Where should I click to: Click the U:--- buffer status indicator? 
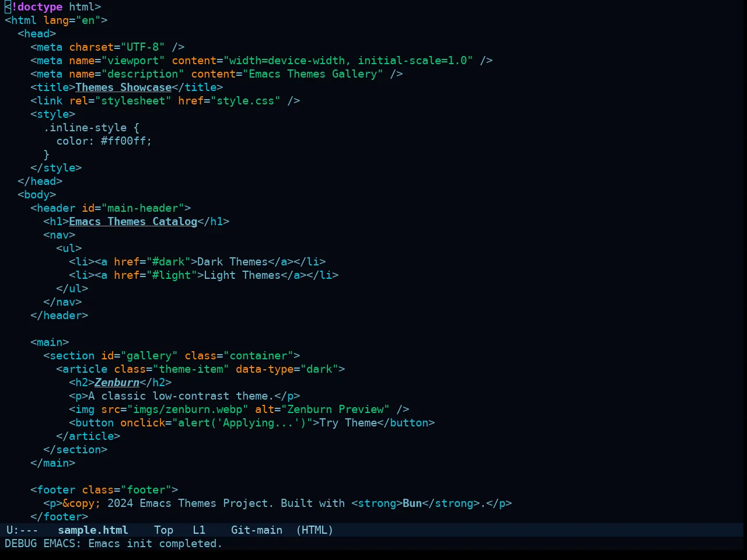pos(22,530)
